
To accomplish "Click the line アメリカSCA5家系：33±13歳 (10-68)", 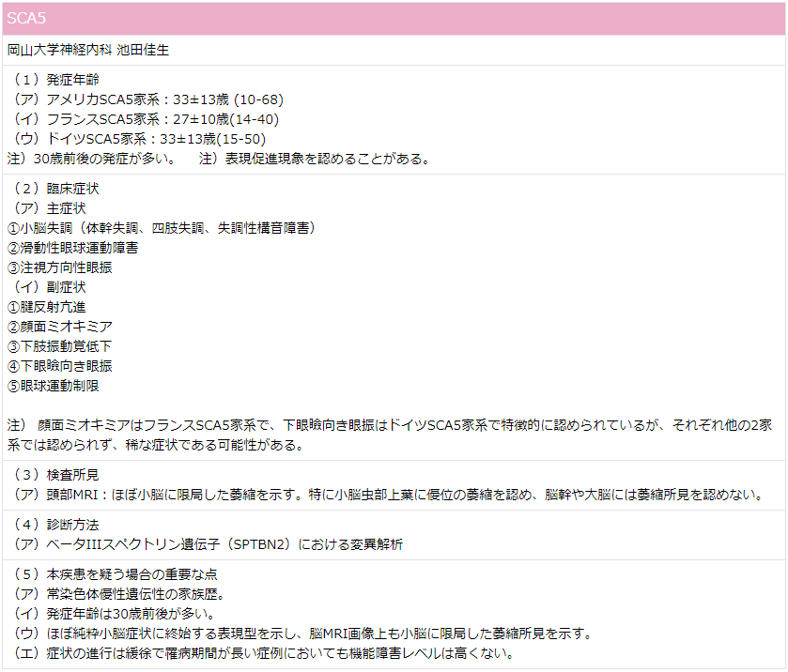I will point(146,99).
